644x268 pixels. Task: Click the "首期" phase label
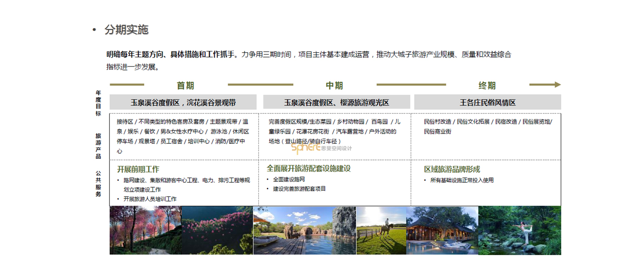click(x=186, y=85)
